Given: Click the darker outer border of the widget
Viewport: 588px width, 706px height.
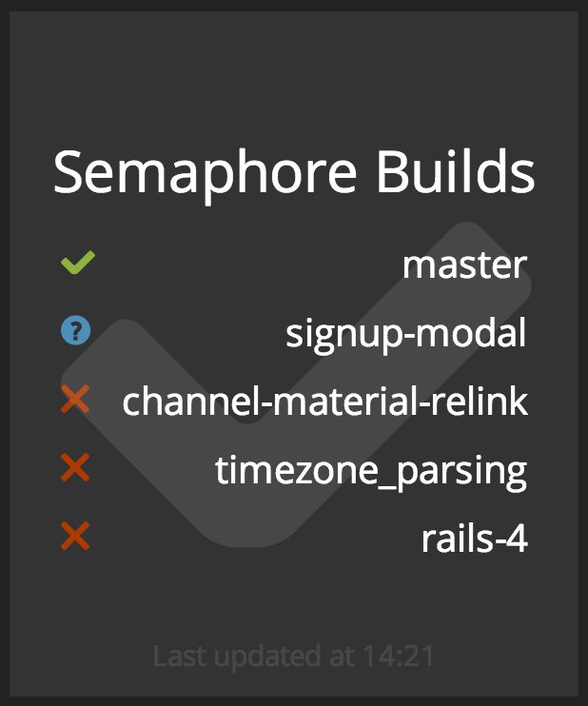Looking at the screenshot, I should (x=5, y=352).
